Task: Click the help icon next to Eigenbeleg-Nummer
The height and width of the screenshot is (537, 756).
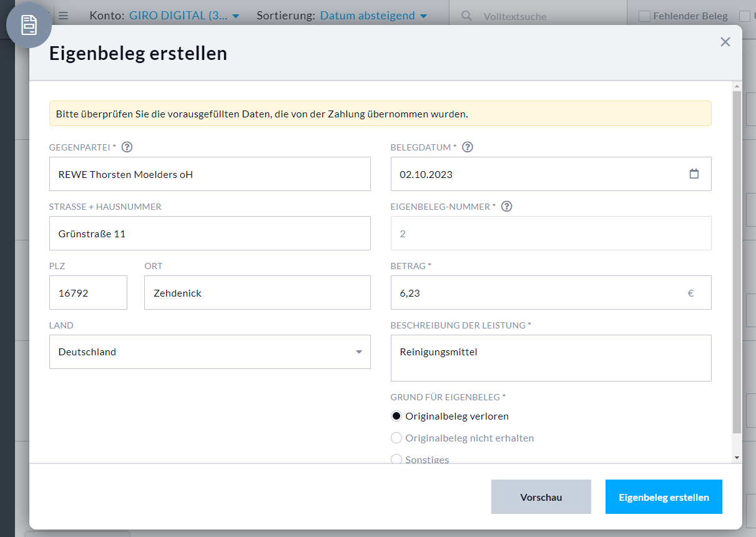Action: [506, 205]
